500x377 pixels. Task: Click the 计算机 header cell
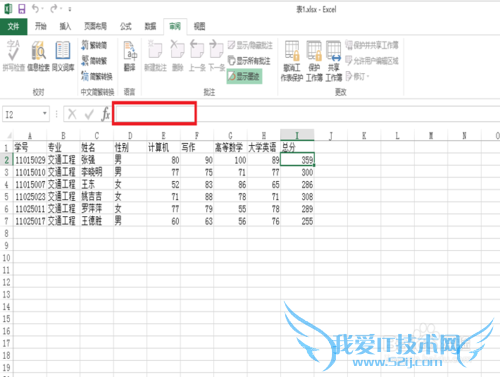(x=163, y=147)
